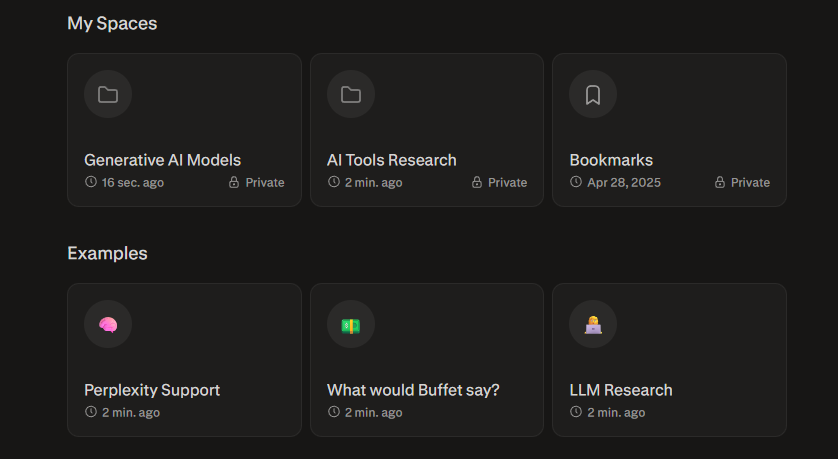Open the Generative AI Models space title

(162, 160)
